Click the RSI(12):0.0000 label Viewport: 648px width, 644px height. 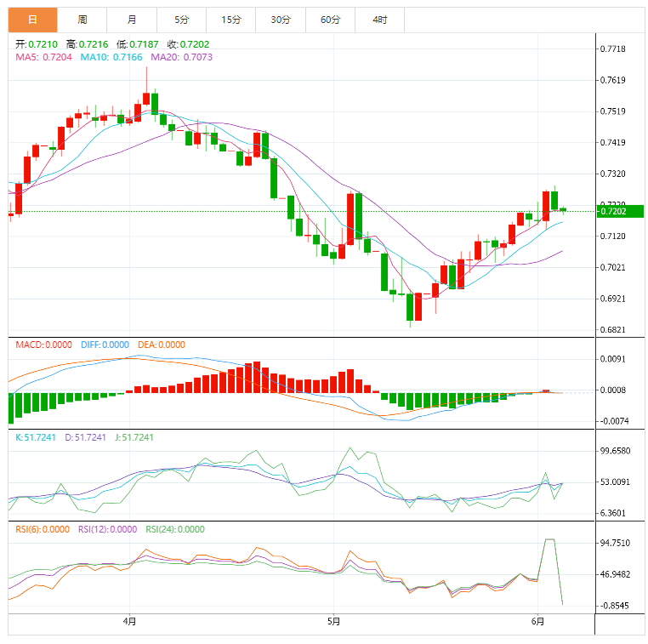click(x=107, y=529)
